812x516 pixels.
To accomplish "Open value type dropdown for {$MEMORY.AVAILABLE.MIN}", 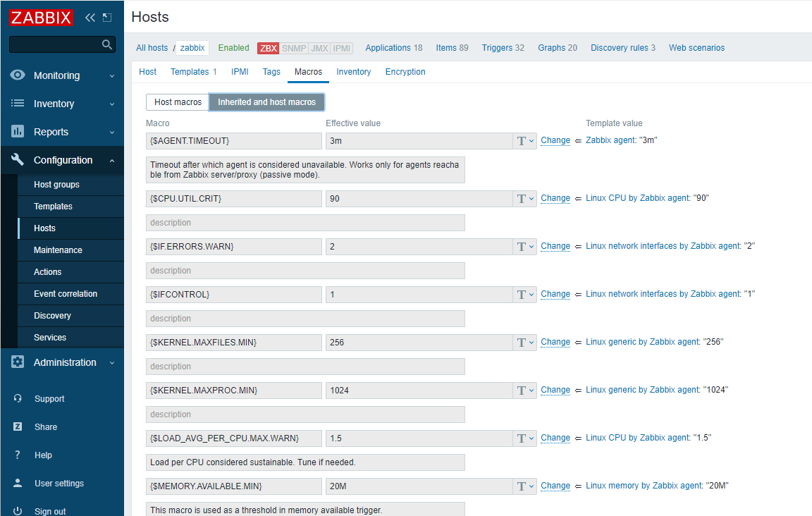I will (525, 486).
